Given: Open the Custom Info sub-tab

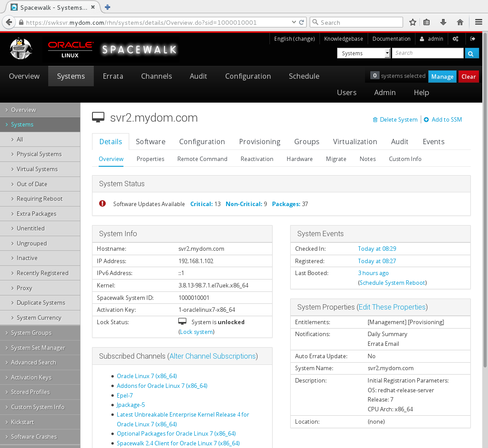Looking at the screenshot, I should (x=405, y=159).
